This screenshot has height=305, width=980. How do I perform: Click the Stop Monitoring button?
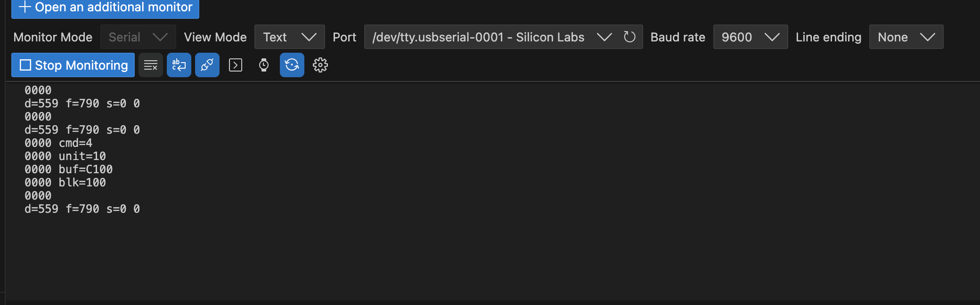click(x=73, y=65)
